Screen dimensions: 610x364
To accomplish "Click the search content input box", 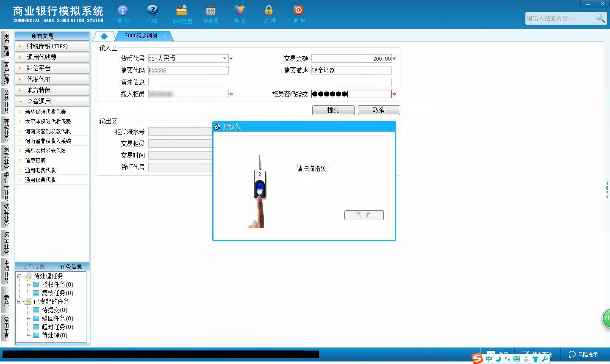I will click(x=560, y=18).
